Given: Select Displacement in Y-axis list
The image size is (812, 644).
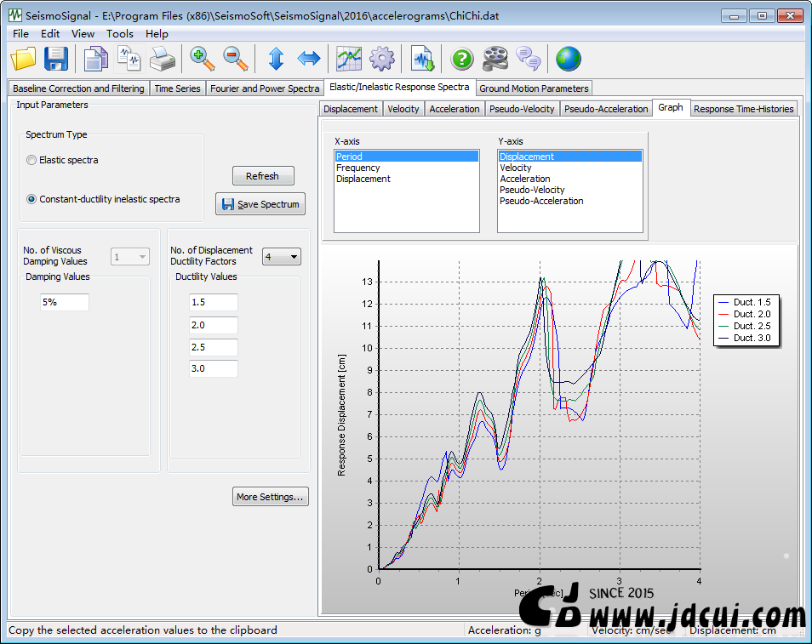Looking at the screenshot, I should (x=569, y=157).
